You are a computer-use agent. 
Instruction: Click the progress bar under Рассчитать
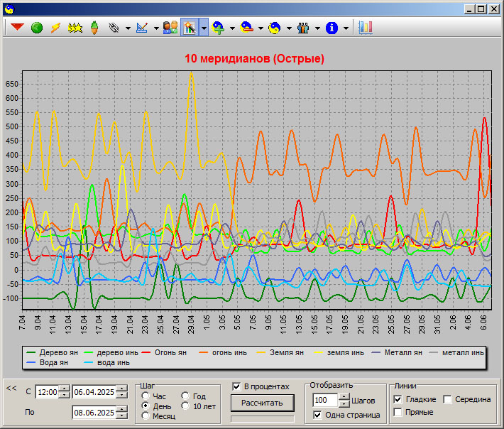262,419
